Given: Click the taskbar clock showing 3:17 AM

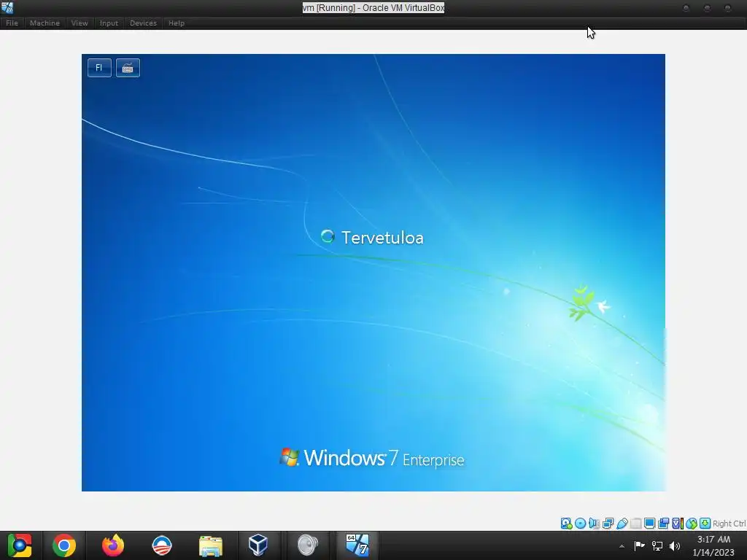Looking at the screenshot, I should point(713,545).
